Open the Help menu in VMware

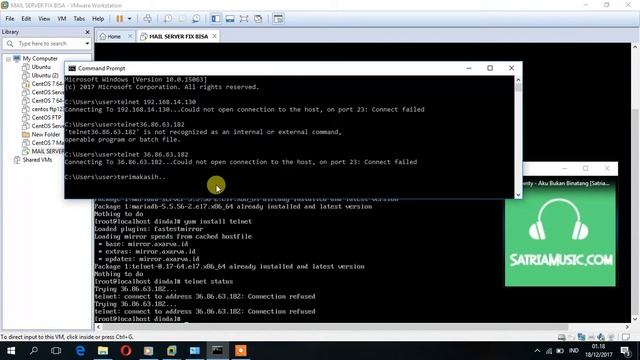98,19
